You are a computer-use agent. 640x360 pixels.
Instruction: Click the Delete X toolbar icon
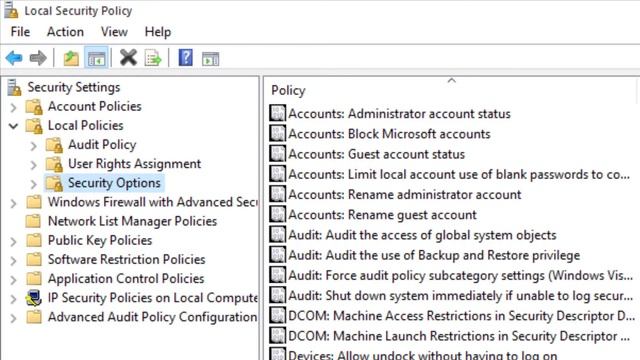tap(128, 58)
